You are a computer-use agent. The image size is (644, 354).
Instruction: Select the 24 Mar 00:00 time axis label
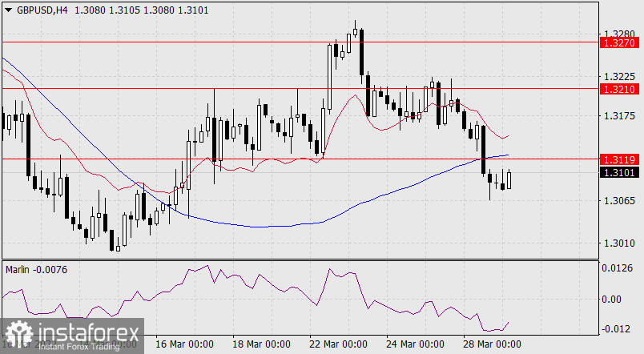[x=415, y=344]
